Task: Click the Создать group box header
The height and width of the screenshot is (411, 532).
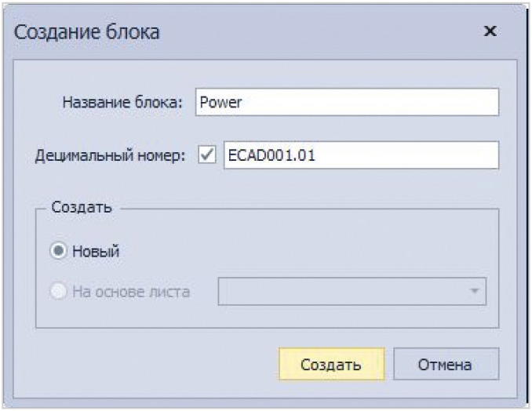Action: pyautogui.click(x=81, y=208)
